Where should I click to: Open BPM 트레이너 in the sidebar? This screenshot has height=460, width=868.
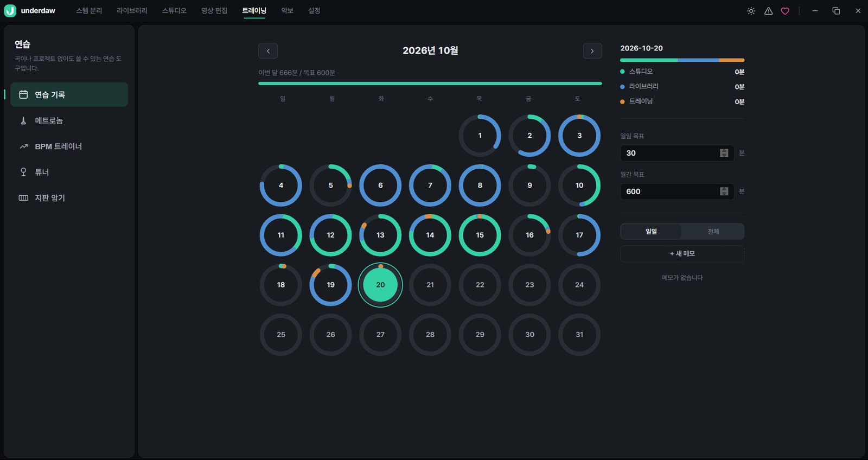pos(69,146)
